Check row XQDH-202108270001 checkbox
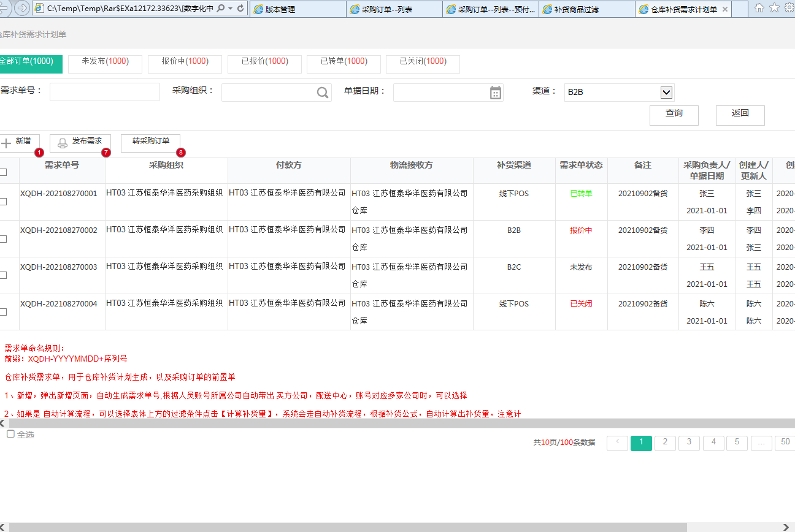 pyautogui.click(x=3, y=202)
